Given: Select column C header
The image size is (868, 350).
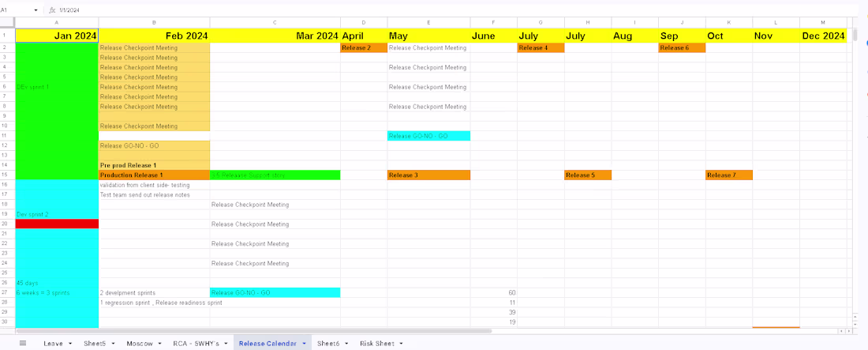Looking at the screenshot, I should click(x=275, y=22).
